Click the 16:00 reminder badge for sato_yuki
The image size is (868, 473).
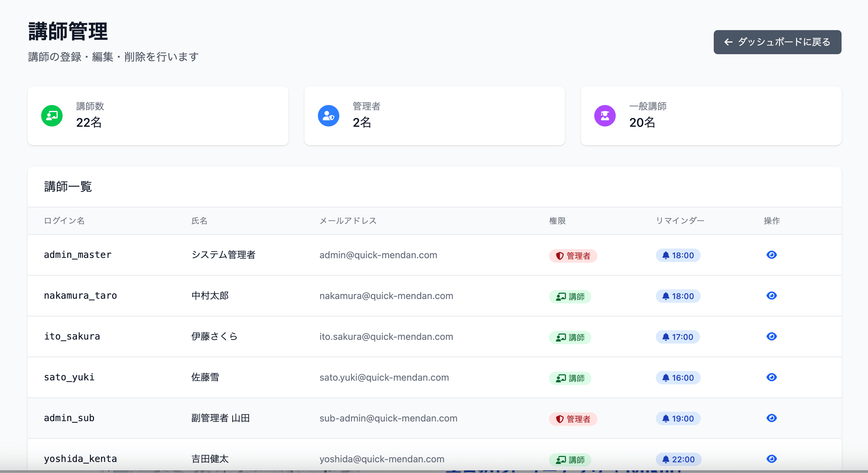click(678, 378)
